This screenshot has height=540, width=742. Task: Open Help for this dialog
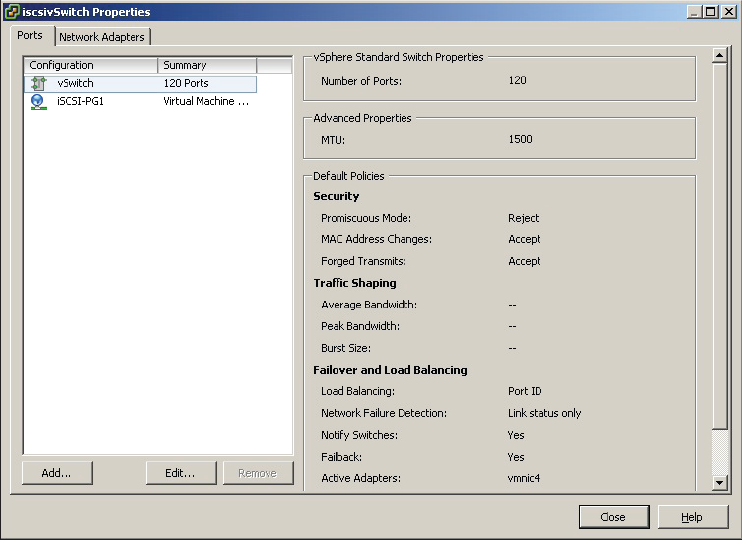(x=692, y=517)
